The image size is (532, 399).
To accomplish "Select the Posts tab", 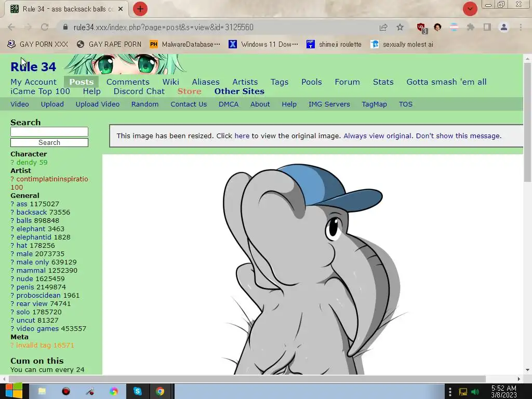I will (82, 82).
